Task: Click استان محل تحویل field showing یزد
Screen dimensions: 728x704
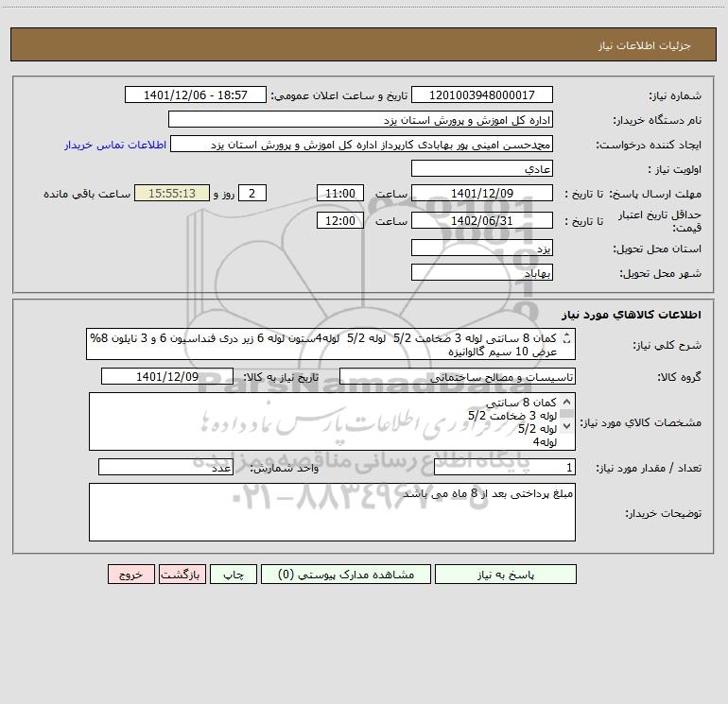Action: (482, 248)
